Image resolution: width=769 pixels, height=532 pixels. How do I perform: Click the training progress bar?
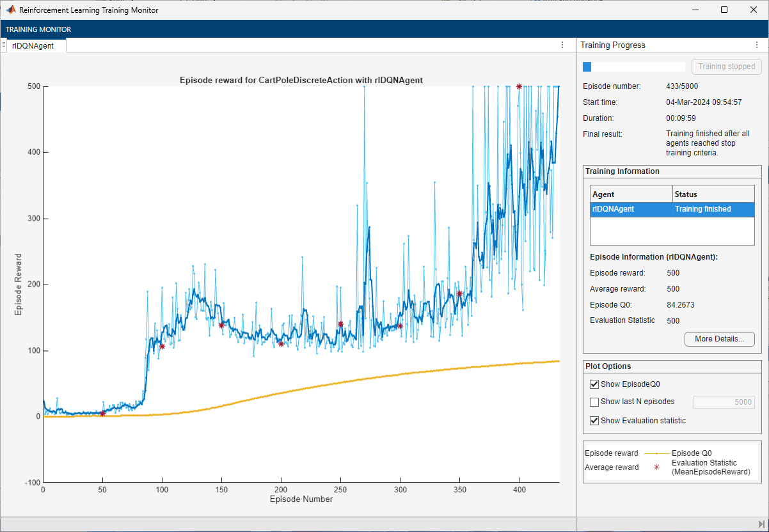tap(633, 66)
